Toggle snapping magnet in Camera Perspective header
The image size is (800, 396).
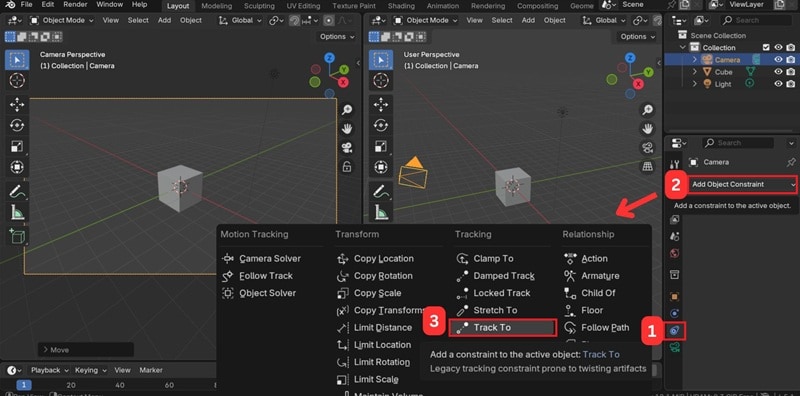pyautogui.click(x=295, y=20)
